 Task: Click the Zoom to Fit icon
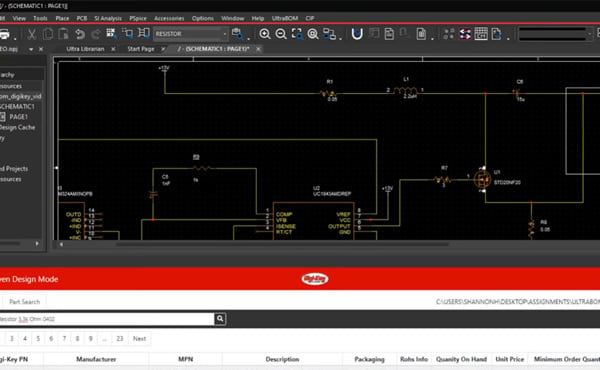[313, 34]
